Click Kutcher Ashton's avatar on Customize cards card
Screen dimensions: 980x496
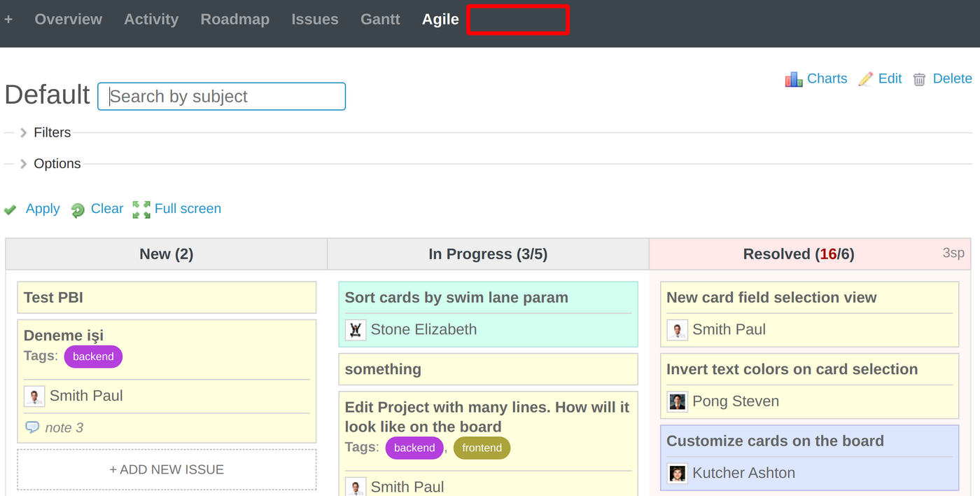coord(678,473)
